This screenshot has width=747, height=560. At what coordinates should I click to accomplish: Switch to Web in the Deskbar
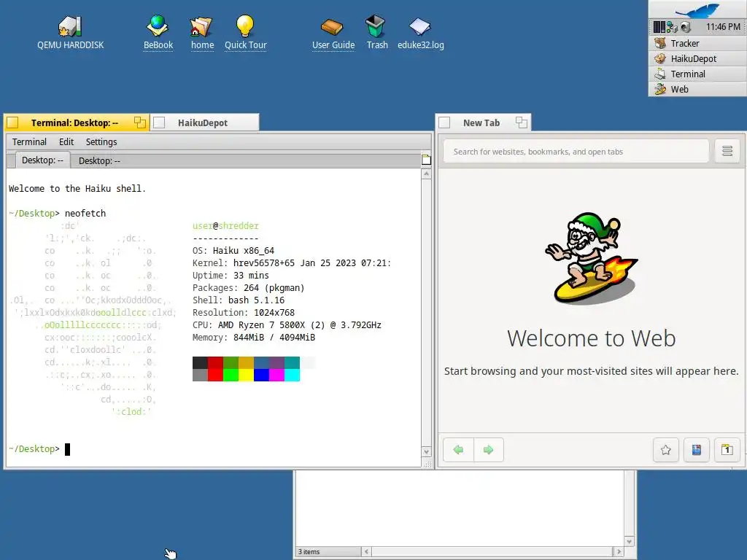click(697, 89)
